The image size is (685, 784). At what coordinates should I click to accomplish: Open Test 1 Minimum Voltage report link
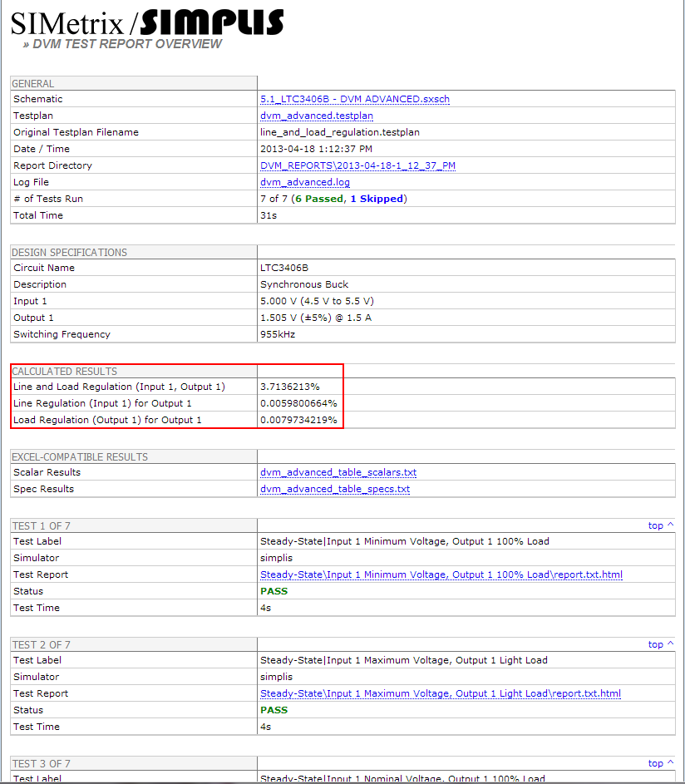(x=441, y=574)
